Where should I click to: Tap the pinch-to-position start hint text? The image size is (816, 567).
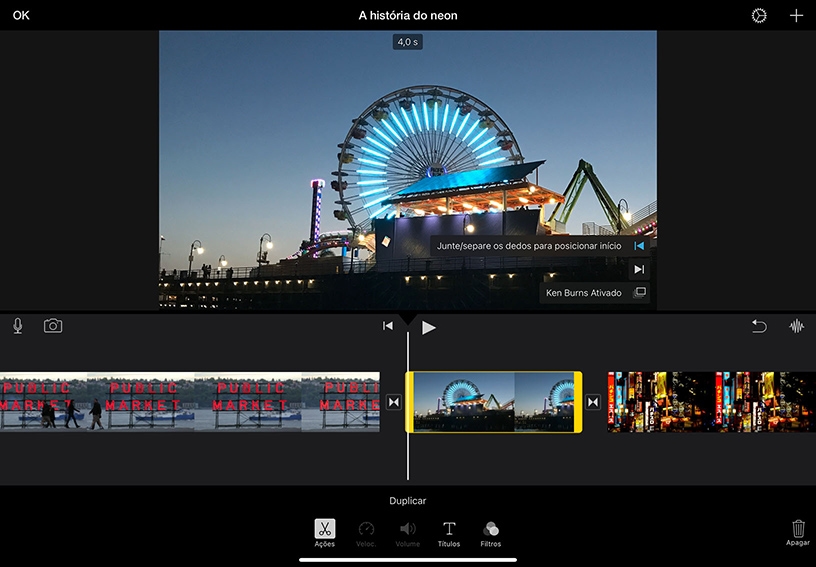coord(529,246)
